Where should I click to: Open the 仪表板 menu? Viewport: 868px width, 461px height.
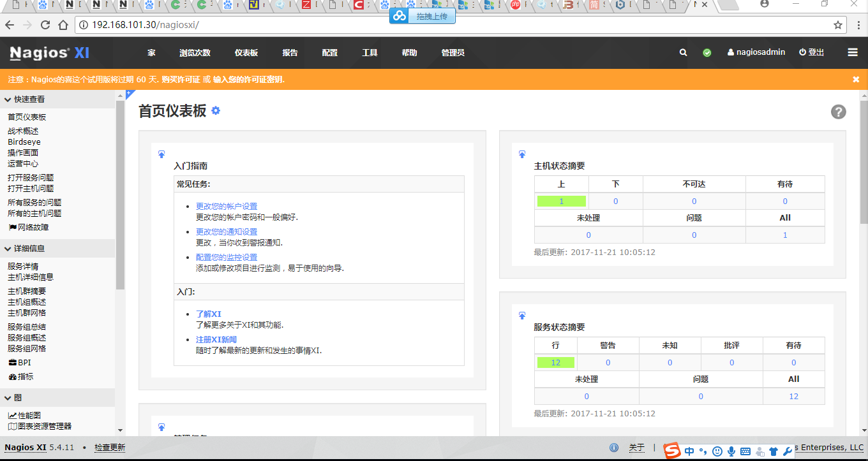[246, 53]
